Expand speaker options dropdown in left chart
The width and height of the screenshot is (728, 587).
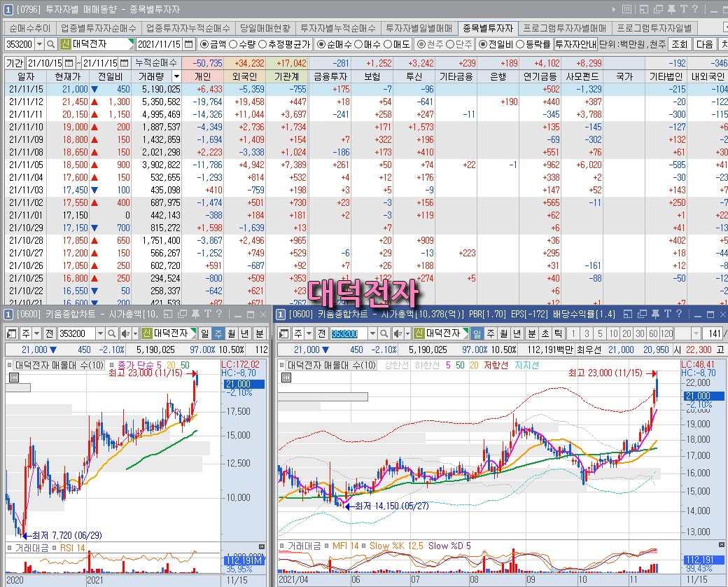click(x=136, y=333)
